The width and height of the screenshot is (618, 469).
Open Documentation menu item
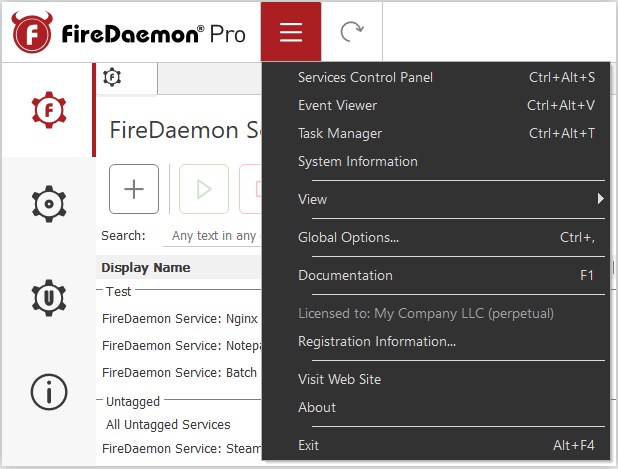436,275
